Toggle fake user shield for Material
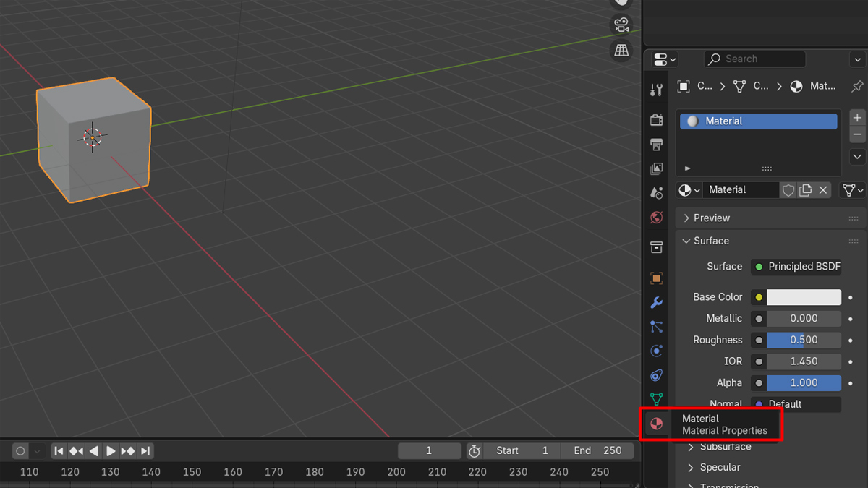 788,190
